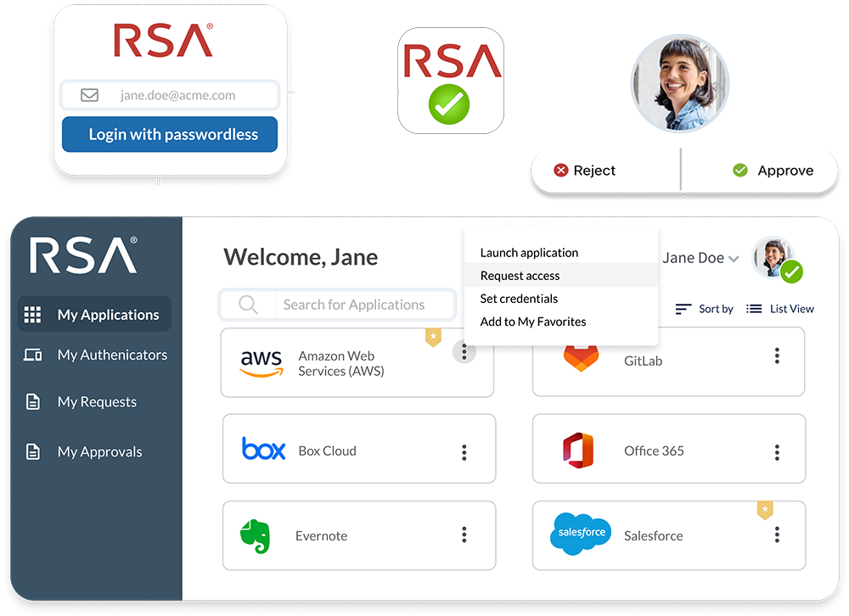The width and height of the screenshot is (849, 616).
Task: Switch to List View
Action: [779, 309]
